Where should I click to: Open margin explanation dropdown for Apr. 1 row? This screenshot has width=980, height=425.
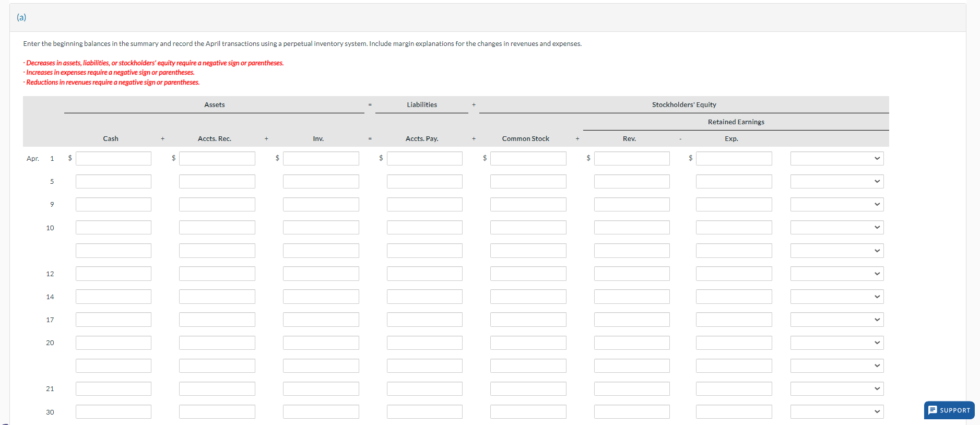pos(837,158)
